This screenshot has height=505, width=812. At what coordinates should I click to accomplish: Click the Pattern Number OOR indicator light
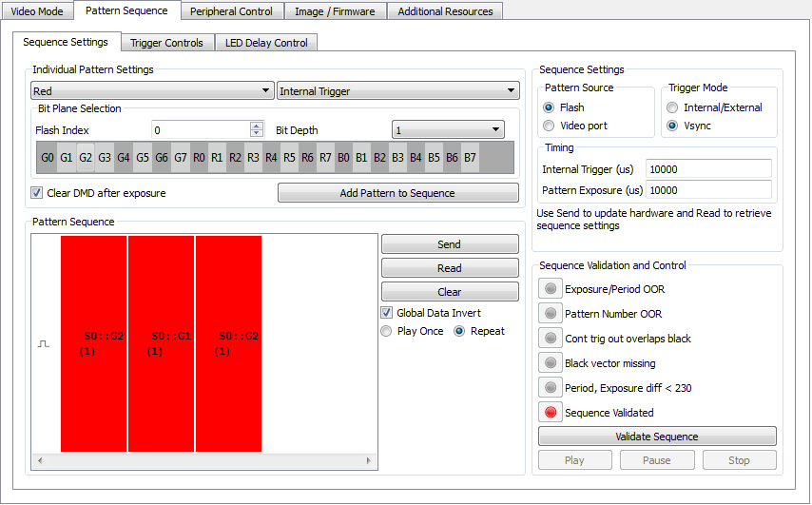[x=551, y=313]
